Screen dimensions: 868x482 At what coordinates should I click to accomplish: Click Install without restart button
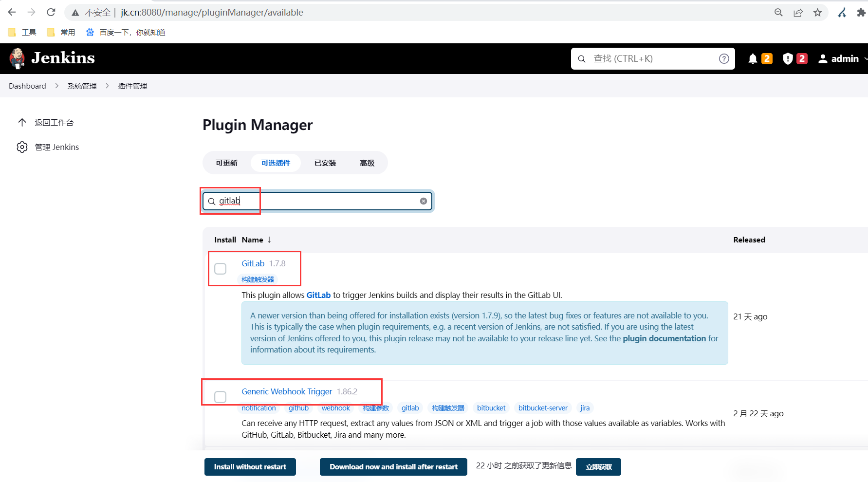(250, 467)
